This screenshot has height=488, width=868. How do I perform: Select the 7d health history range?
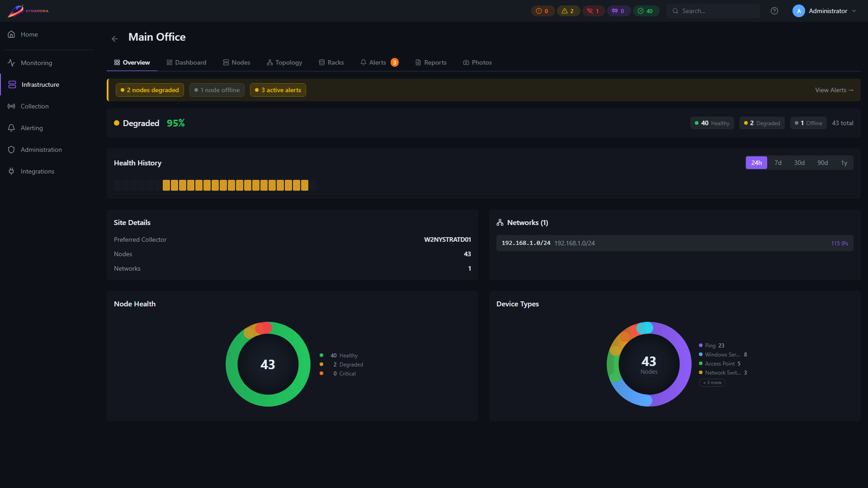pyautogui.click(x=778, y=163)
